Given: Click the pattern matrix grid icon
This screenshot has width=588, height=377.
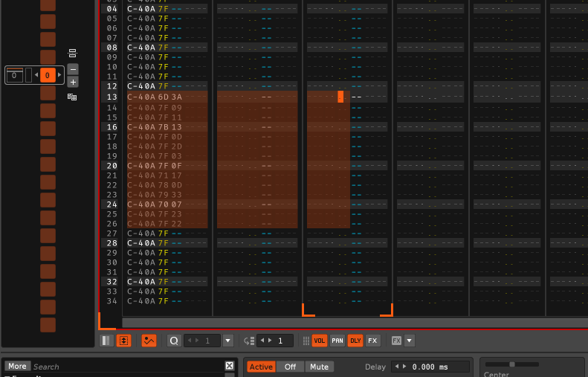Looking at the screenshot, I should click(72, 97).
